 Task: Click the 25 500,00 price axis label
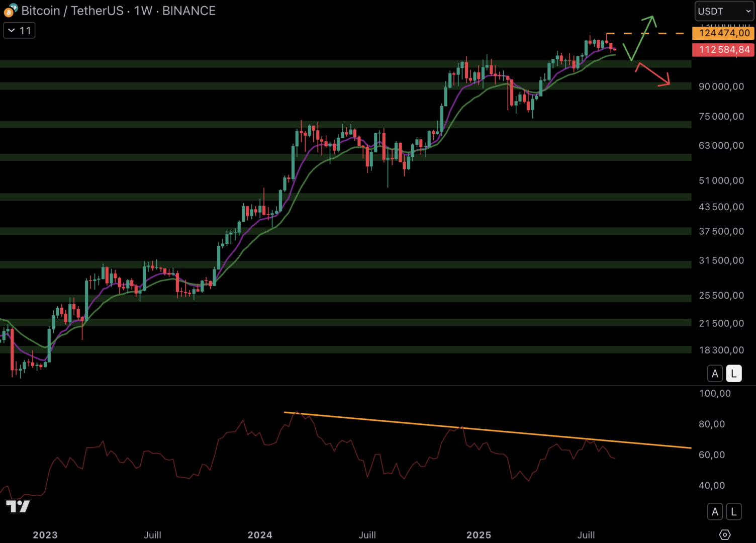pyautogui.click(x=721, y=295)
